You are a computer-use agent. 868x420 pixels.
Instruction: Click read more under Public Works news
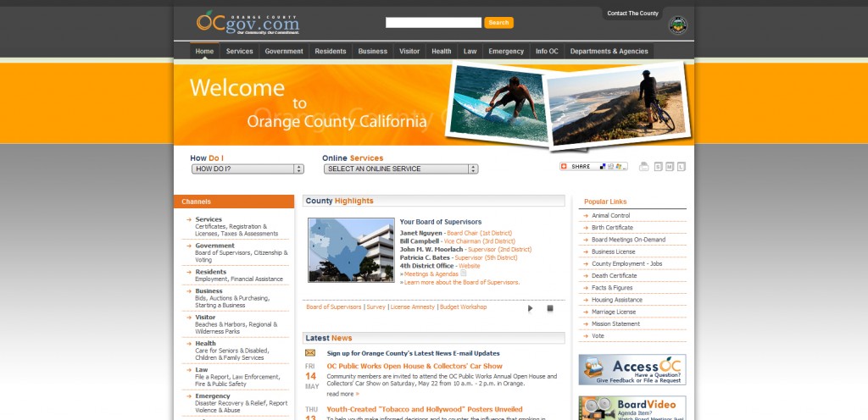click(342, 394)
